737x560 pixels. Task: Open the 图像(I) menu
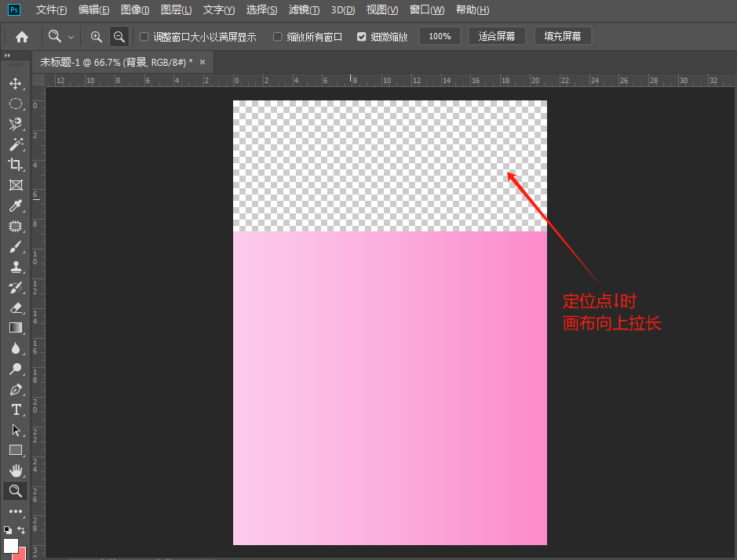135,10
